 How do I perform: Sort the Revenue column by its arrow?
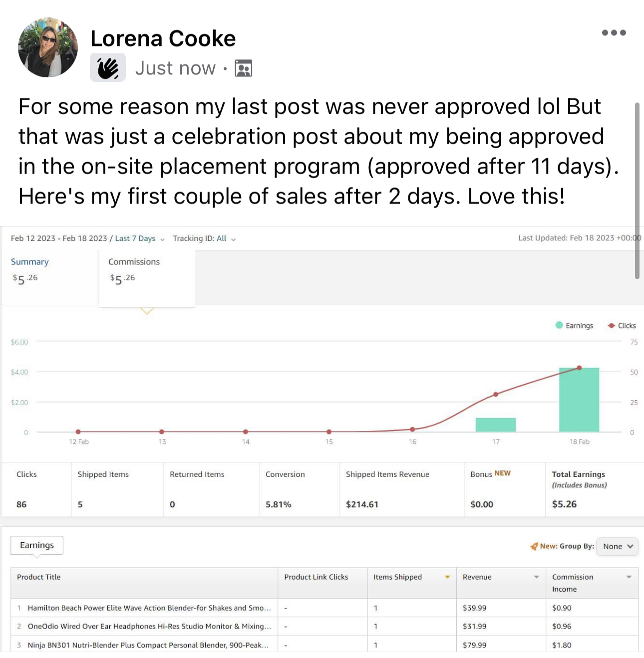point(537,577)
